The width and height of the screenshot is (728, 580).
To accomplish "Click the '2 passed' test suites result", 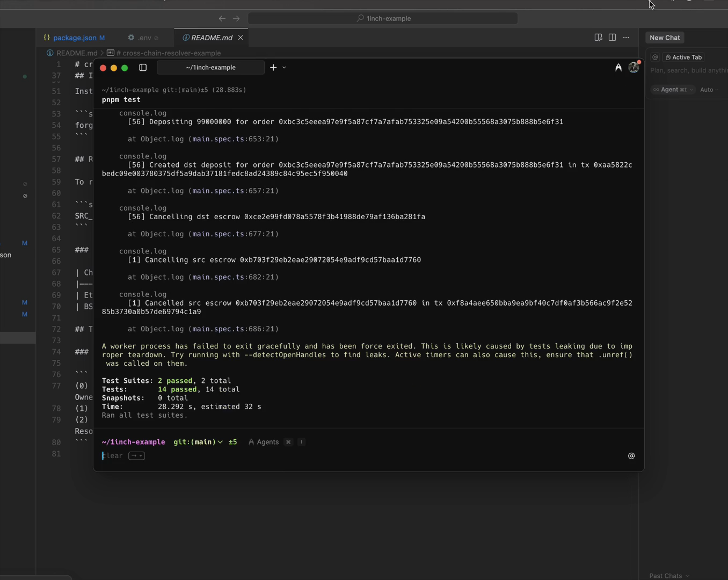I will point(175,381).
